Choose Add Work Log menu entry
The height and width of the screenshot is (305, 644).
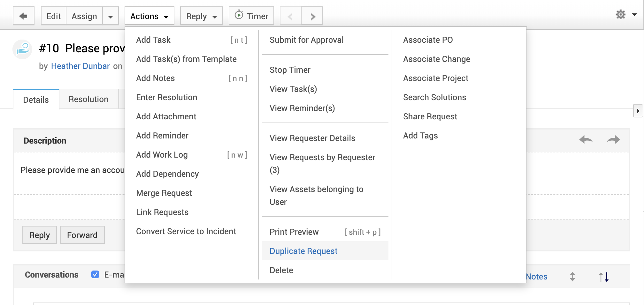click(162, 155)
